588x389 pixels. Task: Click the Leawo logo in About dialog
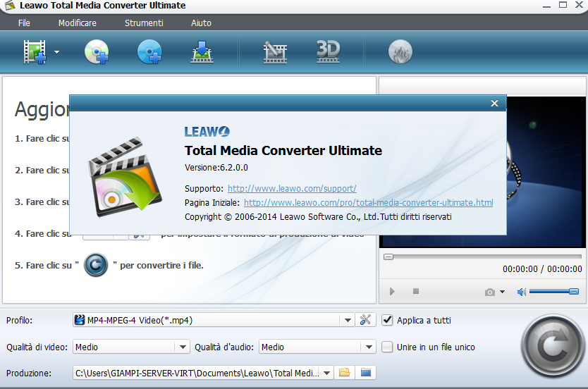[x=207, y=132]
